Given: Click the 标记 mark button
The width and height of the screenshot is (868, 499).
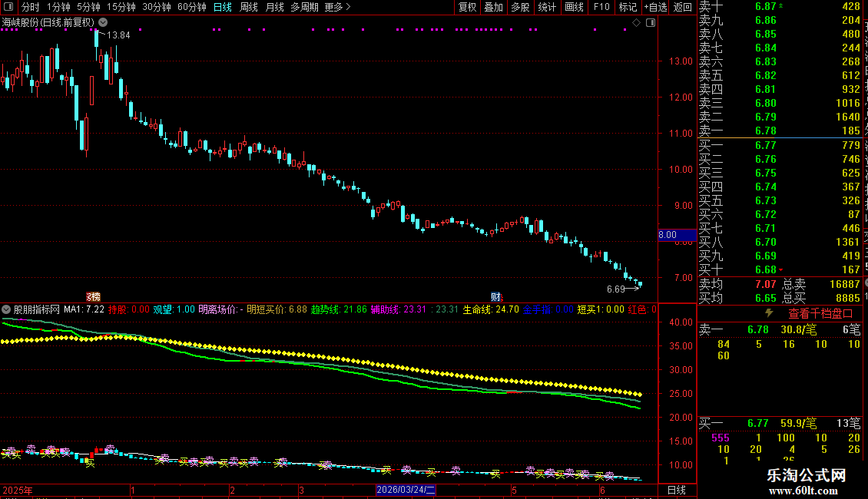Looking at the screenshot, I should [628, 7].
